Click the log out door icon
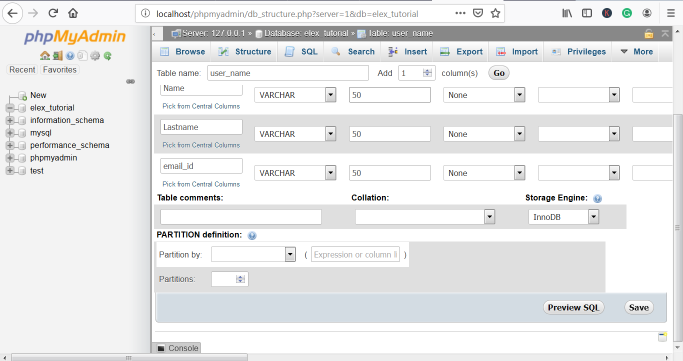 (57, 56)
